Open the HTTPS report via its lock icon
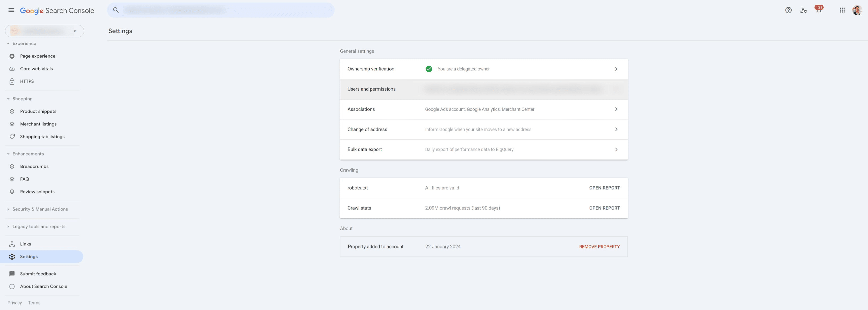This screenshot has width=868, height=310. (x=12, y=81)
